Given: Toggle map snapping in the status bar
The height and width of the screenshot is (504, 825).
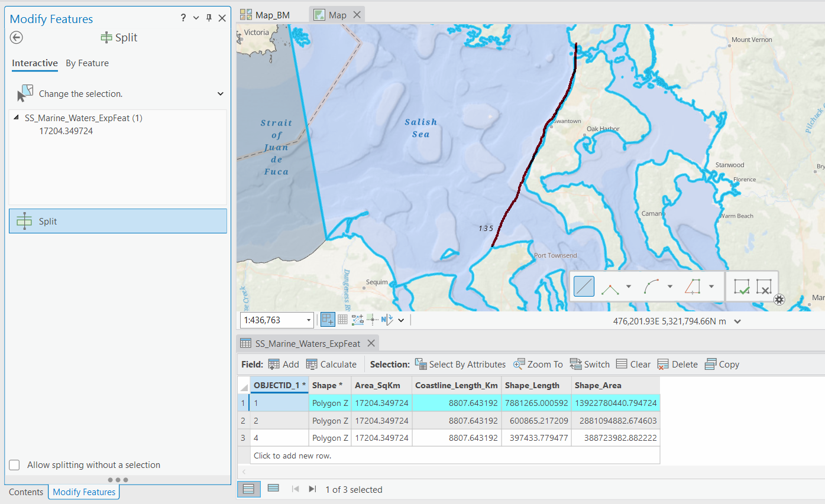Looking at the screenshot, I should [x=328, y=319].
